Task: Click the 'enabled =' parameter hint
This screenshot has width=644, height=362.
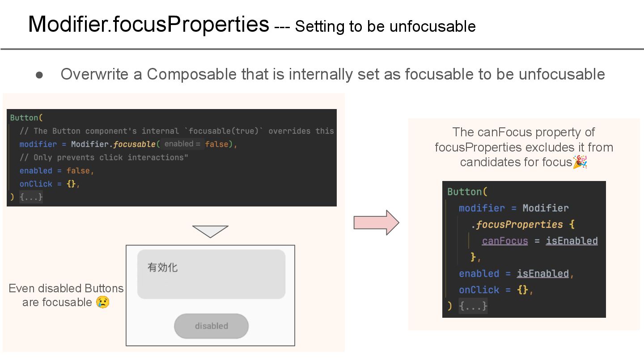Action: pyautogui.click(x=182, y=144)
